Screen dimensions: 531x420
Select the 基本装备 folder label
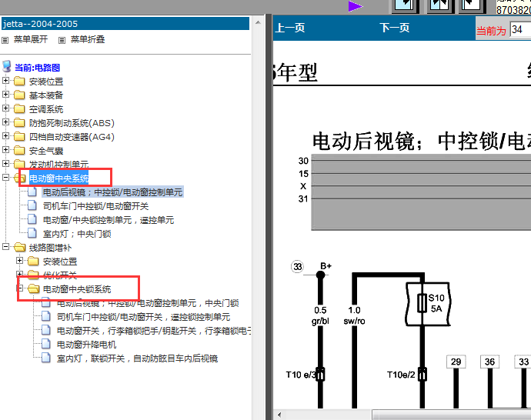tap(46, 95)
